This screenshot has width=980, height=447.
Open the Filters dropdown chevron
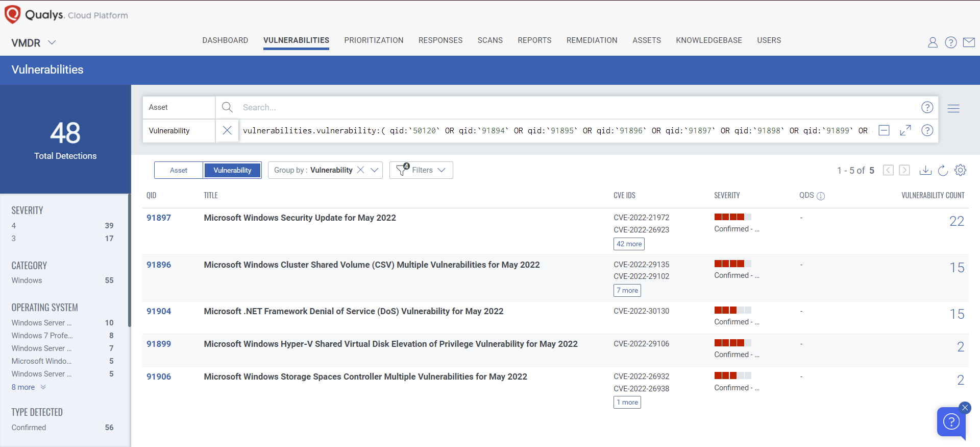click(442, 170)
